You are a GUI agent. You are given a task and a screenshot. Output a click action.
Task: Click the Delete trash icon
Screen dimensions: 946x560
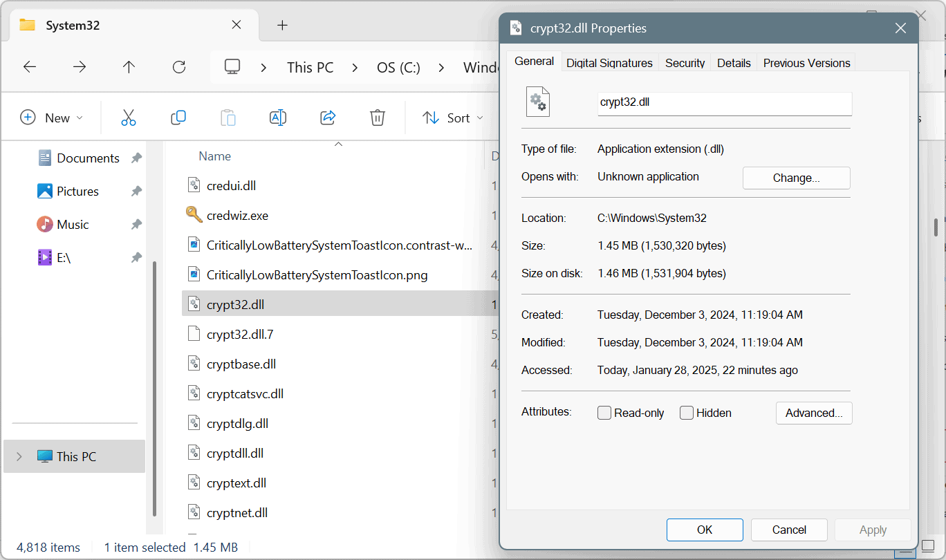point(378,118)
